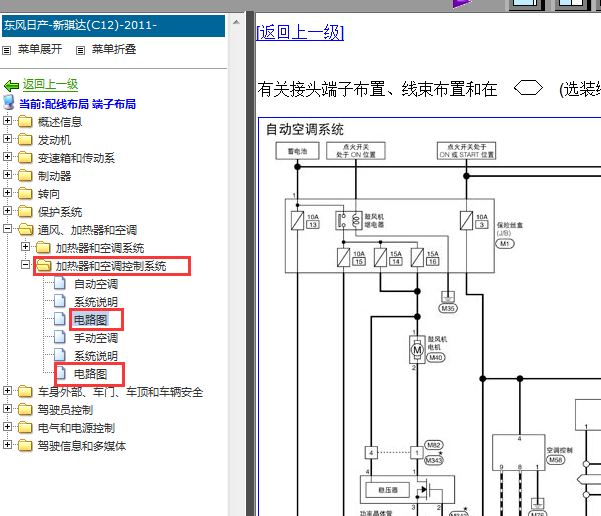
Task: Open 电路图 under 手动空调
Action: click(x=90, y=374)
